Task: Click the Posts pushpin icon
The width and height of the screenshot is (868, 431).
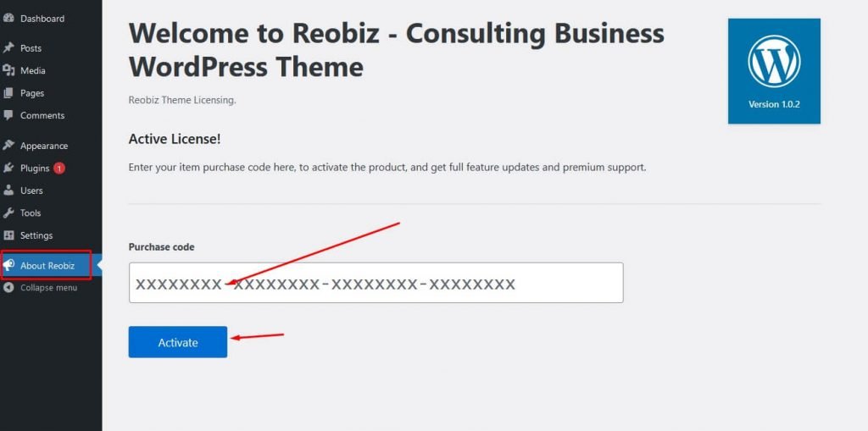Action: point(8,48)
